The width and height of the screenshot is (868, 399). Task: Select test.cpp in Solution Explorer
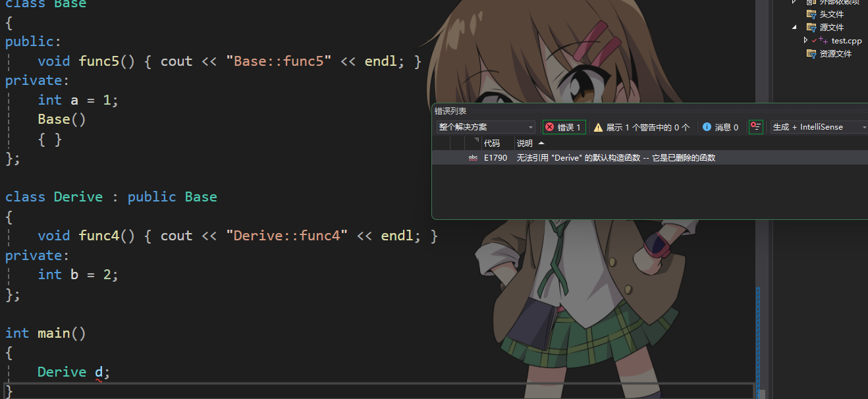[846, 41]
